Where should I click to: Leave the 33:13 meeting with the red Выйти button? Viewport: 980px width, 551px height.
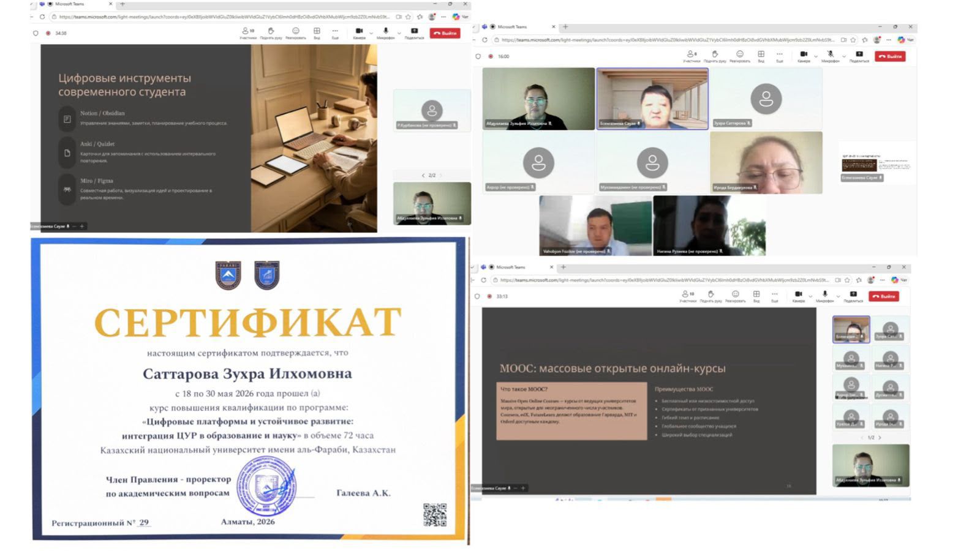point(884,296)
